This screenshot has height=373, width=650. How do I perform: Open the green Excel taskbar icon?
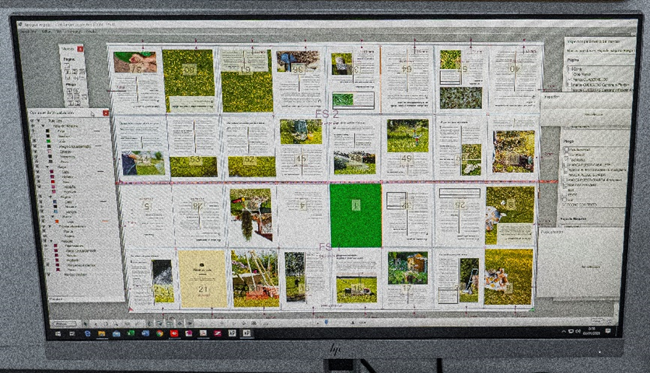click(131, 333)
